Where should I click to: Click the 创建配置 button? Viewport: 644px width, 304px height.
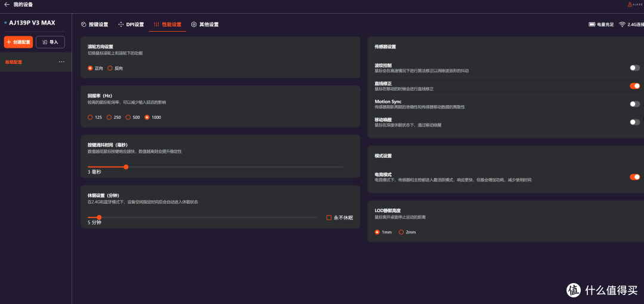[x=18, y=42]
